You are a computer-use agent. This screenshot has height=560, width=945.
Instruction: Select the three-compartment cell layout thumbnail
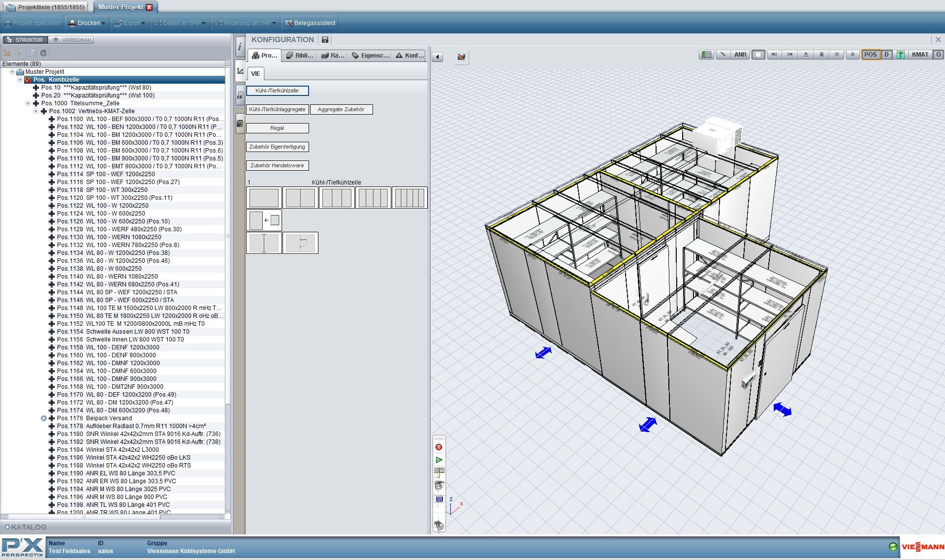click(x=337, y=198)
